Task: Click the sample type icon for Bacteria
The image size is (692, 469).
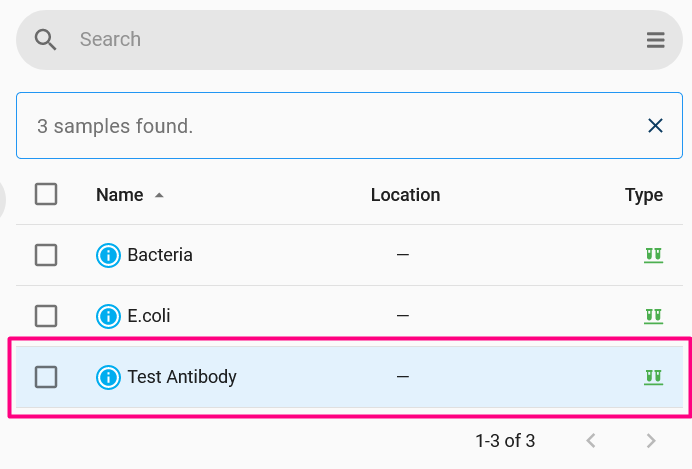Action: click(x=653, y=255)
